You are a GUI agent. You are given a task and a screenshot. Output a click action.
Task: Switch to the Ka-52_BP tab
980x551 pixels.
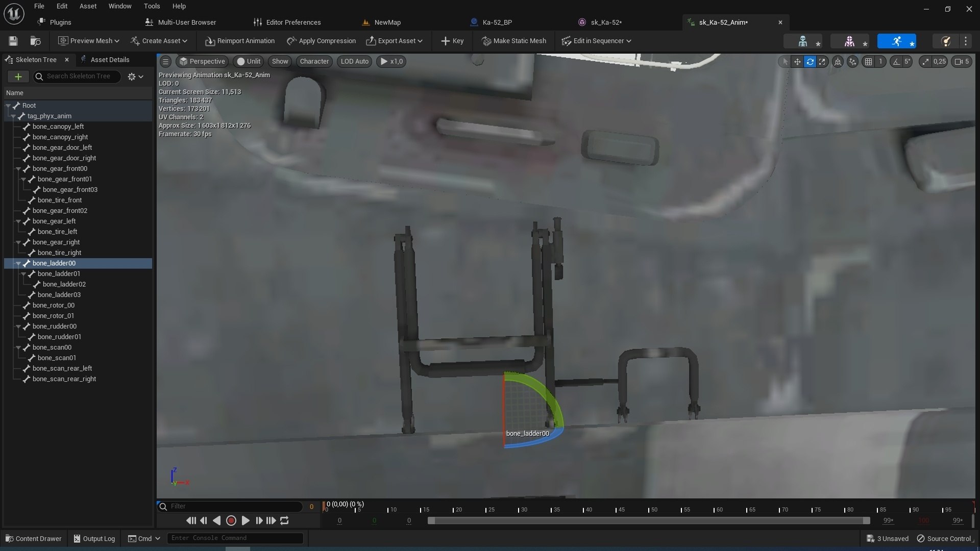click(x=497, y=22)
